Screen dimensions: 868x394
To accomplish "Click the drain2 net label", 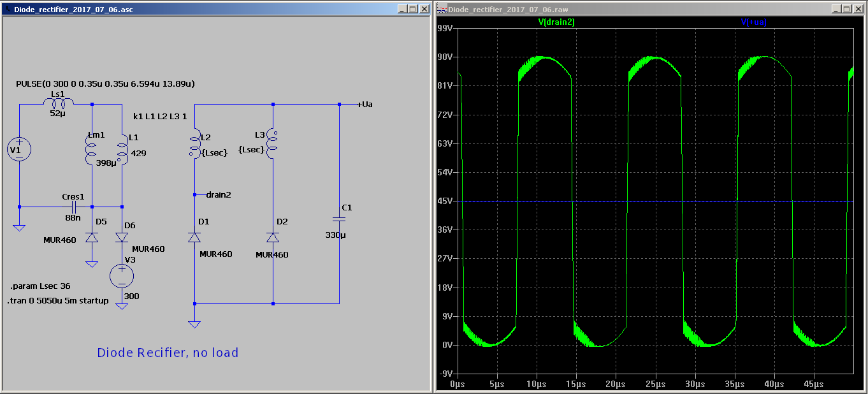I will (218, 194).
